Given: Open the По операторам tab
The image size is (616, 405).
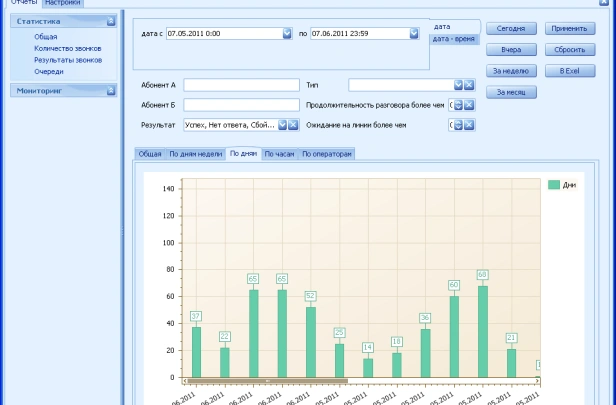Looking at the screenshot, I should (327, 154).
